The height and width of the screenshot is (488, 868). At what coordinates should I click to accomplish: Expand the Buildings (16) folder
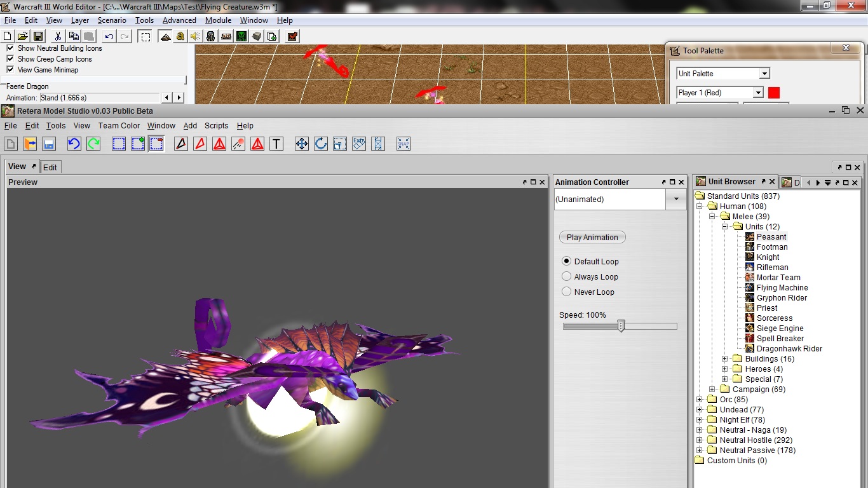pos(725,359)
